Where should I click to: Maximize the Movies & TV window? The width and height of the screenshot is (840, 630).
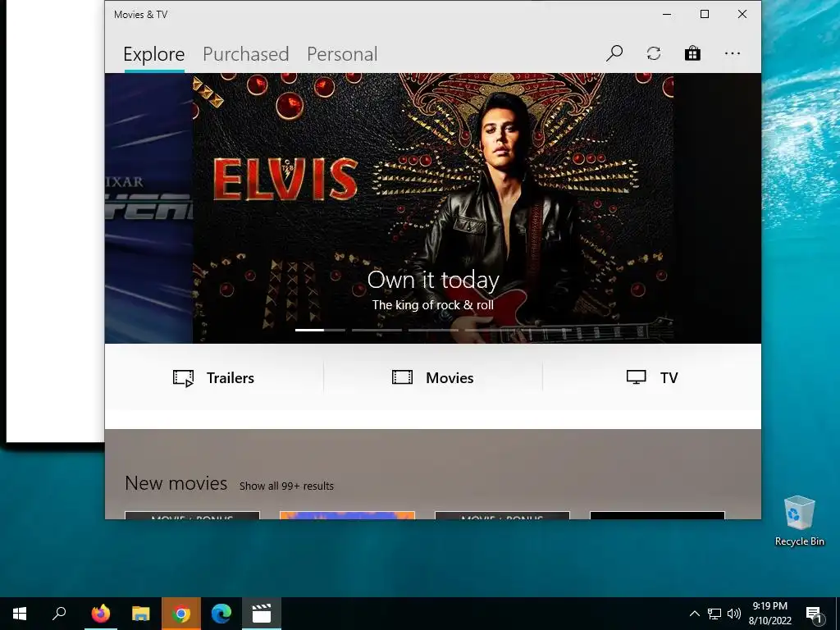tap(705, 15)
